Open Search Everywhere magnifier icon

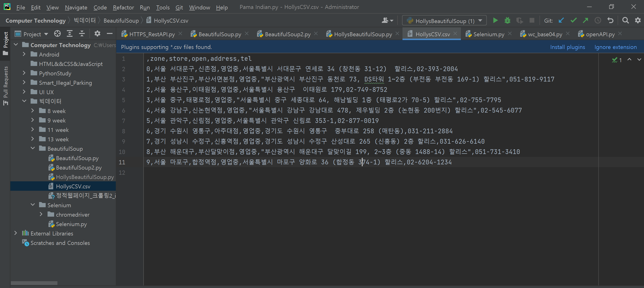click(625, 20)
